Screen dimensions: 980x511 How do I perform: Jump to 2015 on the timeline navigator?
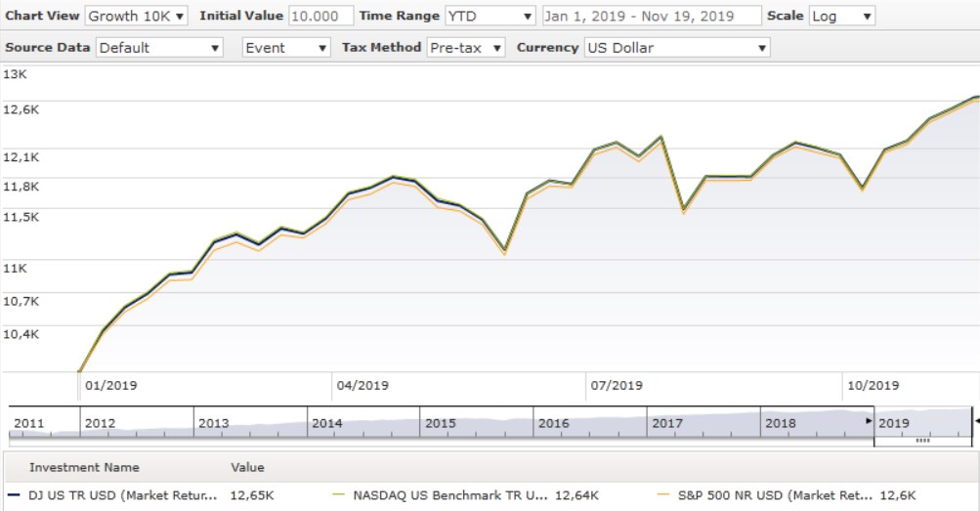point(441,423)
